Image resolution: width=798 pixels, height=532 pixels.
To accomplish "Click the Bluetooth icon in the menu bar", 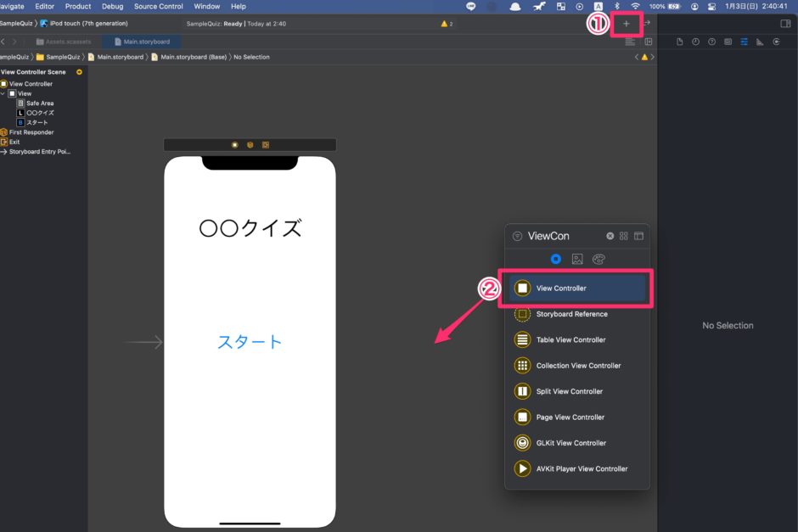I will pos(616,7).
